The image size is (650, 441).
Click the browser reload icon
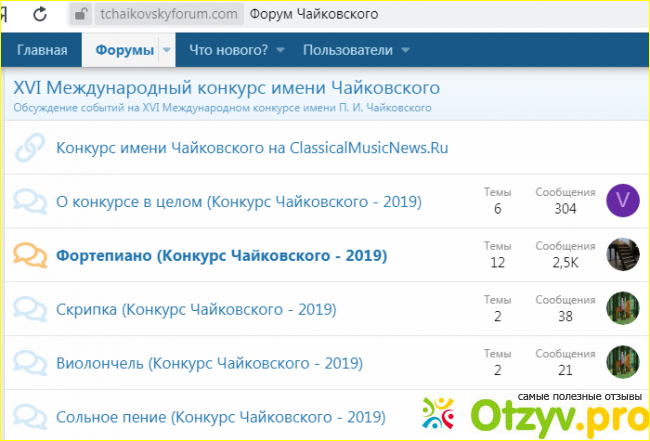[40, 14]
